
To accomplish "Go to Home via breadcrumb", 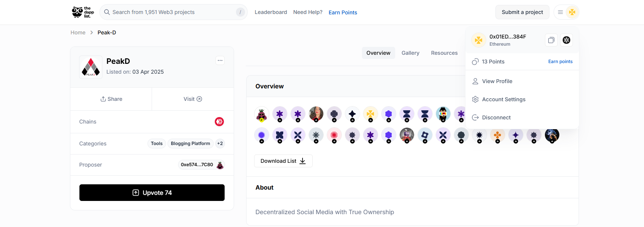I will click(78, 32).
